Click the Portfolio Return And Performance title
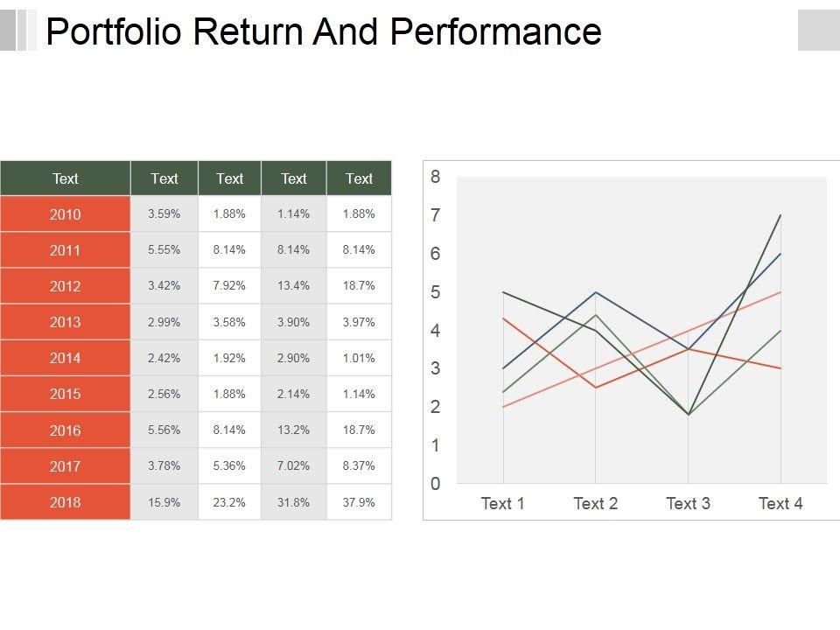The image size is (840, 630). tap(323, 32)
